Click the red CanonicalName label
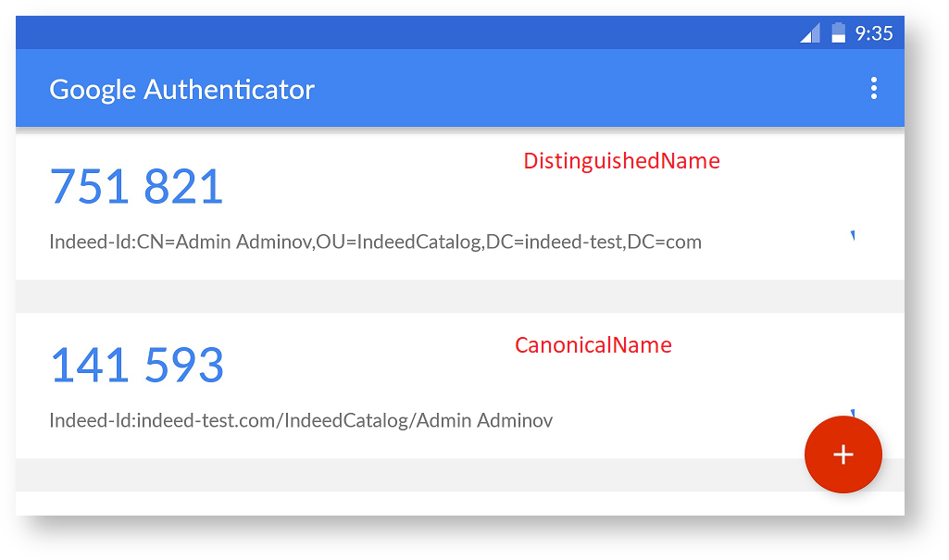The height and width of the screenshot is (560, 949). tap(593, 345)
